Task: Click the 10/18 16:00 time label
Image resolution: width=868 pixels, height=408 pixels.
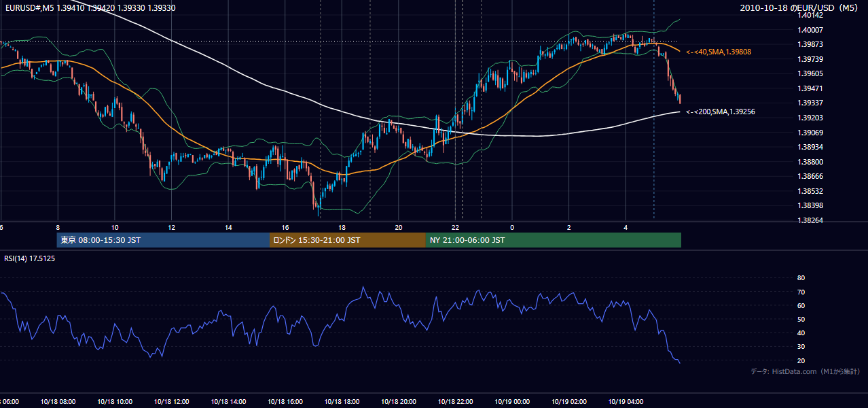Action: pos(285,402)
